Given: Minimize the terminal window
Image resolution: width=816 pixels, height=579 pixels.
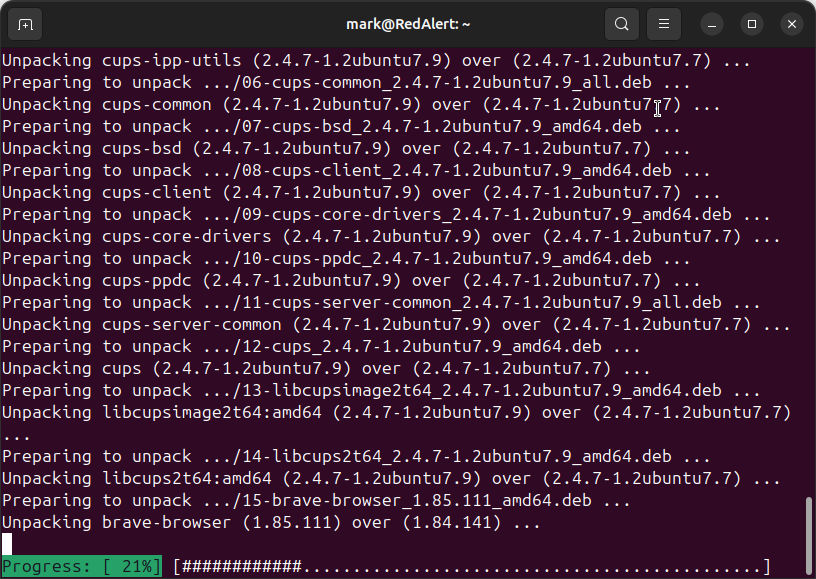Looking at the screenshot, I should point(712,23).
